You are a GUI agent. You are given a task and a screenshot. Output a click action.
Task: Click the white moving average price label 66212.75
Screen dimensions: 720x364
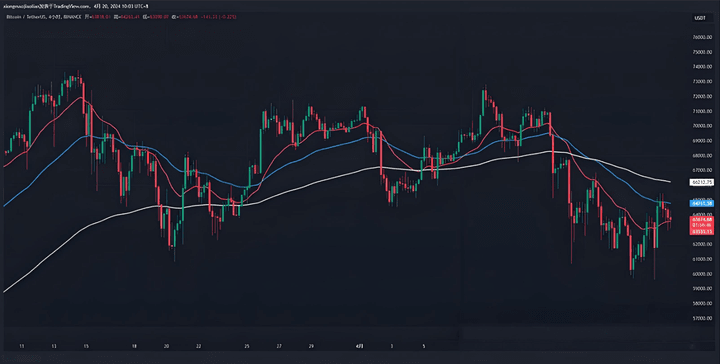tap(702, 183)
